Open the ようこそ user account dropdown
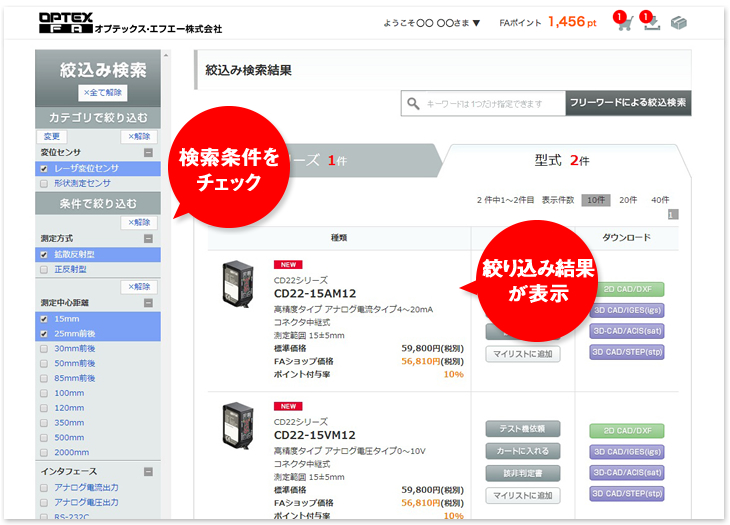This screenshot has height=525, width=730. 432,23
